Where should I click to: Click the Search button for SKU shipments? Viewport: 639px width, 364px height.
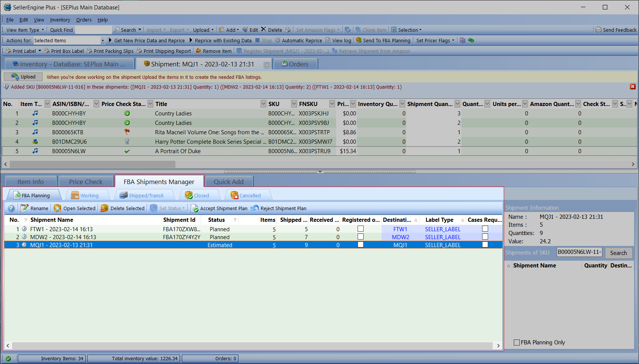(x=618, y=253)
